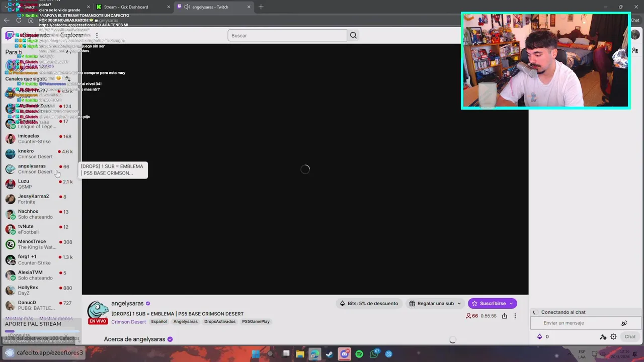Click the stream title DROPS 1 SUB text
Screen dimensions: 644x362
(177, 314)
